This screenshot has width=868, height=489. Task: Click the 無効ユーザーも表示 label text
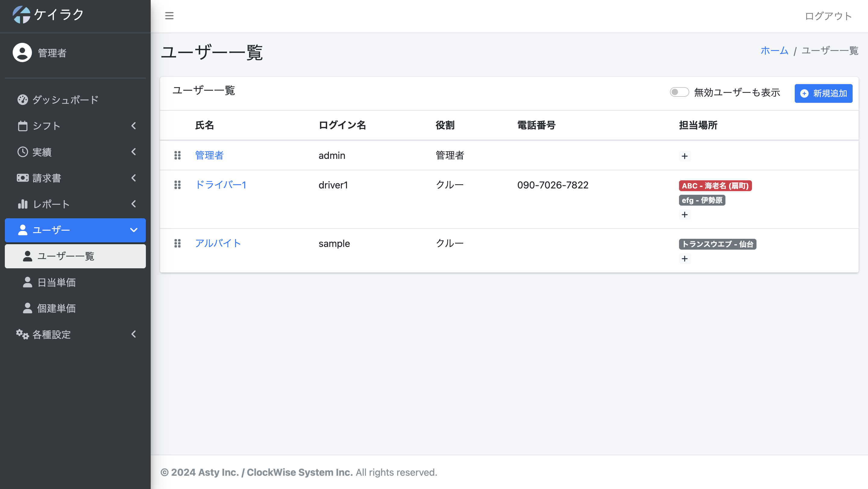737,92
